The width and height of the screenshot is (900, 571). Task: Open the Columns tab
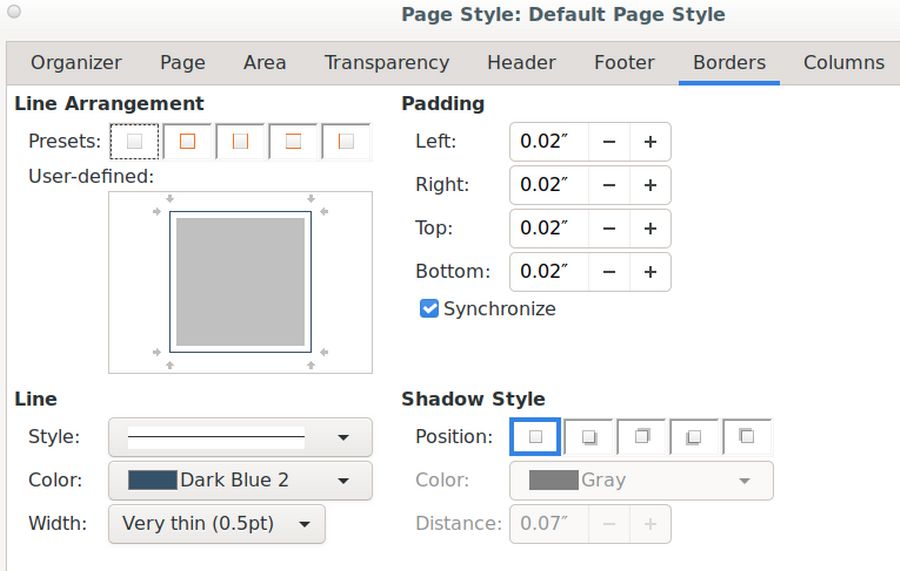[843, 62]
